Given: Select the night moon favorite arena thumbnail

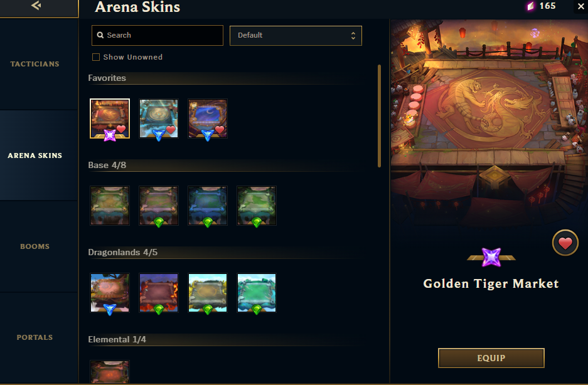Looking at the screenshot, I should click(208, 119).
